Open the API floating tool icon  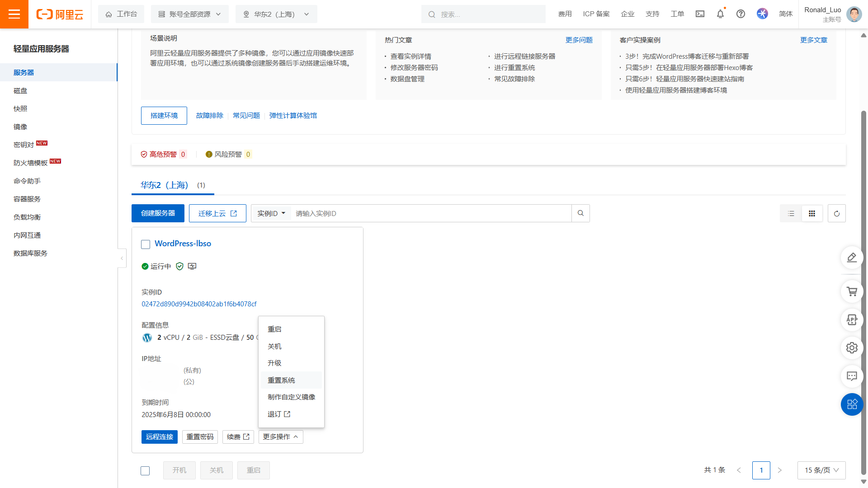coord(852,320)
